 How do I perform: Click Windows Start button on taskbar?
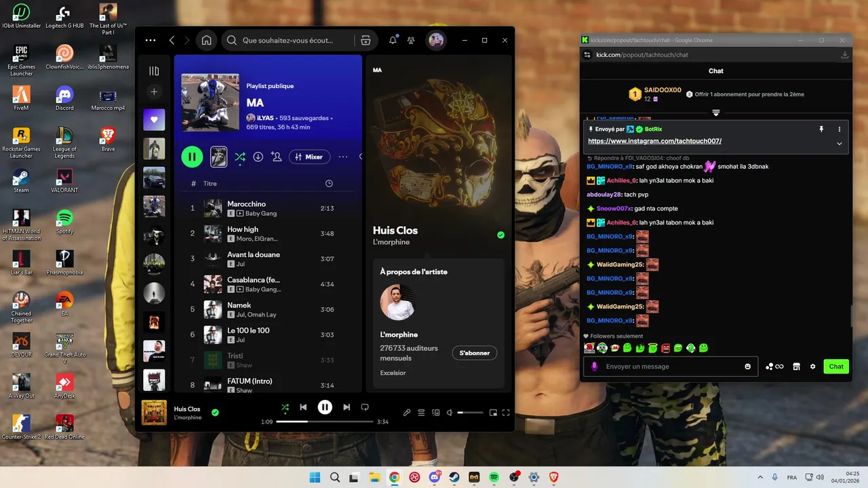pos(315,477)
